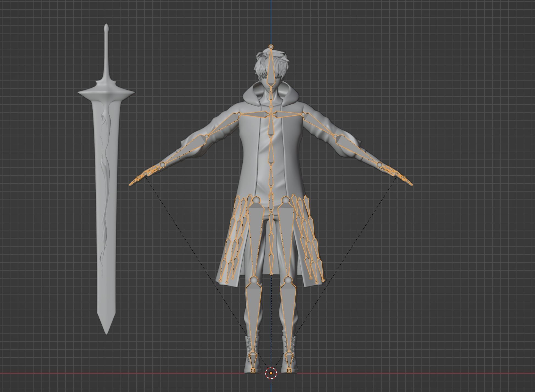Select the viewer's-right foot IK target square
The width and height of the screenshot is (535, 392).
(x=289, y=371)
